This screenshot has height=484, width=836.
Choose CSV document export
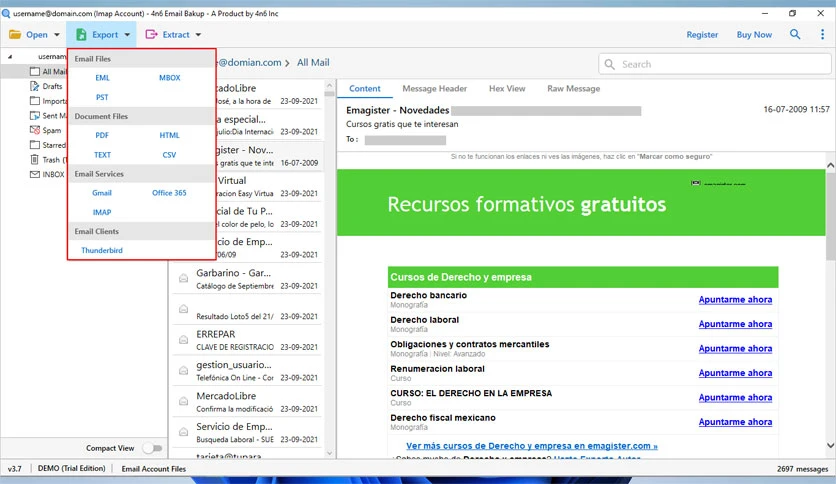pyautogui.click(x=169, y=155)
